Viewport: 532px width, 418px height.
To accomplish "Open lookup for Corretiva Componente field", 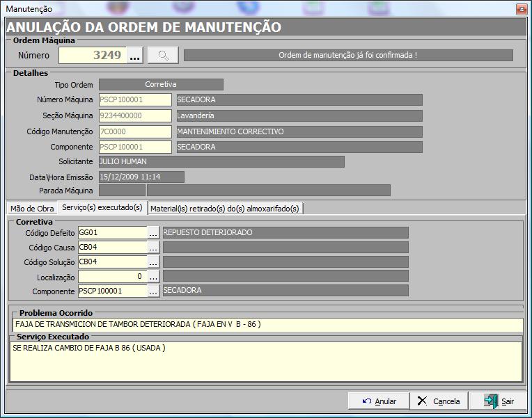I will [x=153, y=291].
